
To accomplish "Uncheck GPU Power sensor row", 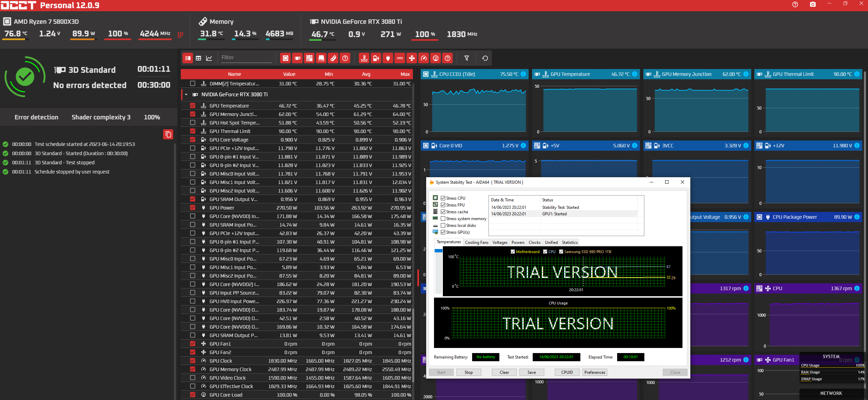I will coord(193,207).
